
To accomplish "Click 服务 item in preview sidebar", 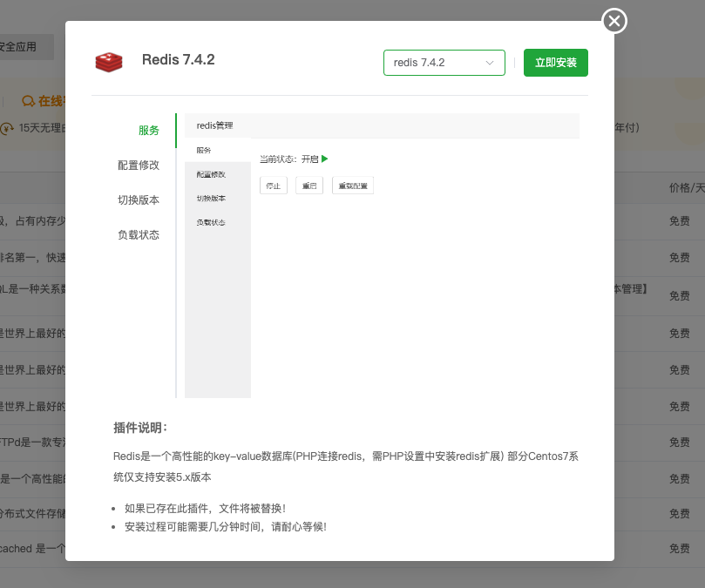I will click(204, 150).
